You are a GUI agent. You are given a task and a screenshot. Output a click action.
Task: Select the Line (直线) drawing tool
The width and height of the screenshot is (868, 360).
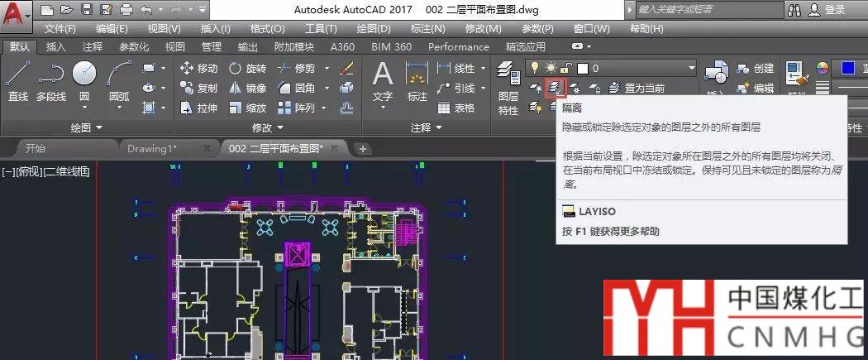[18, 81]
